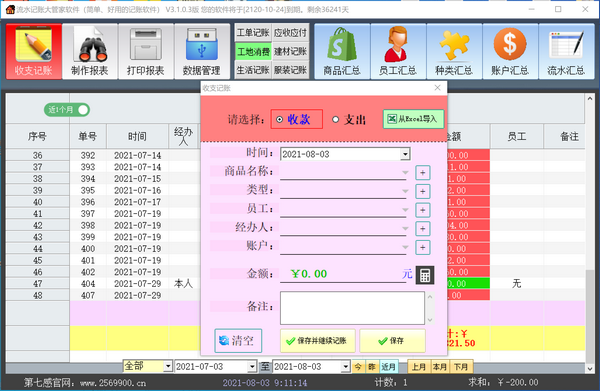
Task: Open the calculator next to 金额
Action: pyautogui.click(x=425, y=275)
